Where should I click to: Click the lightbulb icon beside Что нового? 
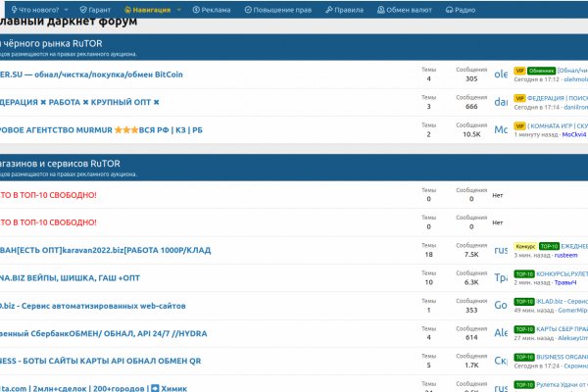[x=10, y=9]
